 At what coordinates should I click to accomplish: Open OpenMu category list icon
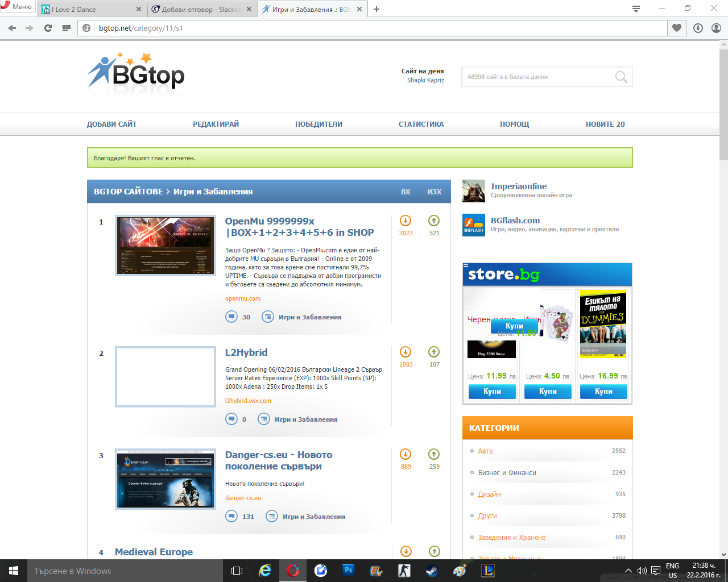tap(268, 317)
